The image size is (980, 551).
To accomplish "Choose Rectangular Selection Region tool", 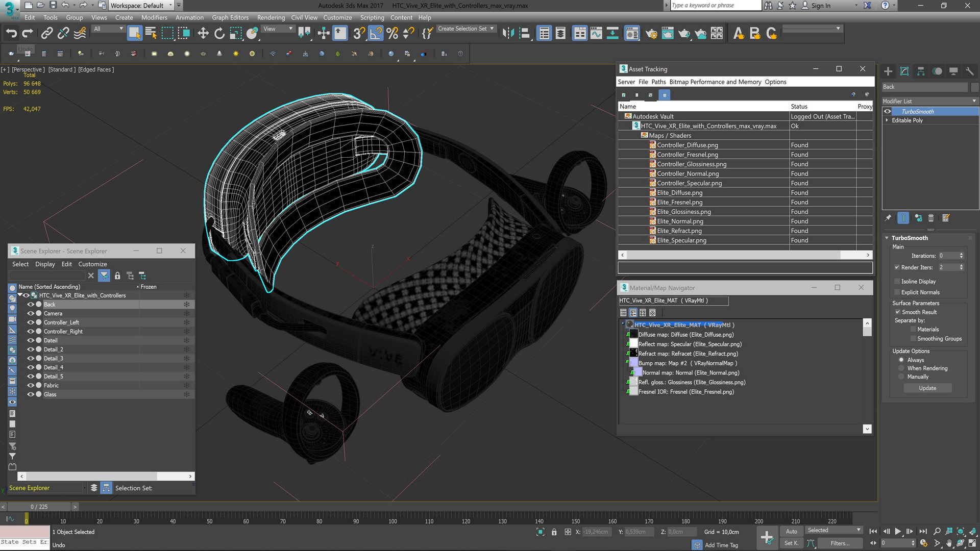I will click(x=167, y=34).
